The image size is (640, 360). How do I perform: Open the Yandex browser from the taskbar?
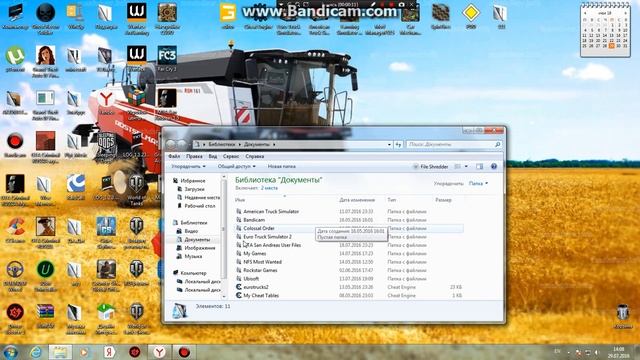click(x=159, y=352)
